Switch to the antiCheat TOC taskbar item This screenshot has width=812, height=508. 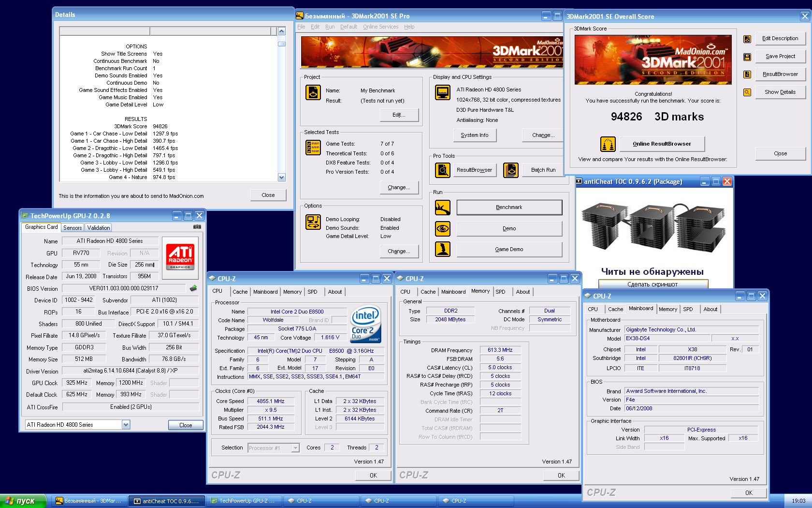(166, 501)
